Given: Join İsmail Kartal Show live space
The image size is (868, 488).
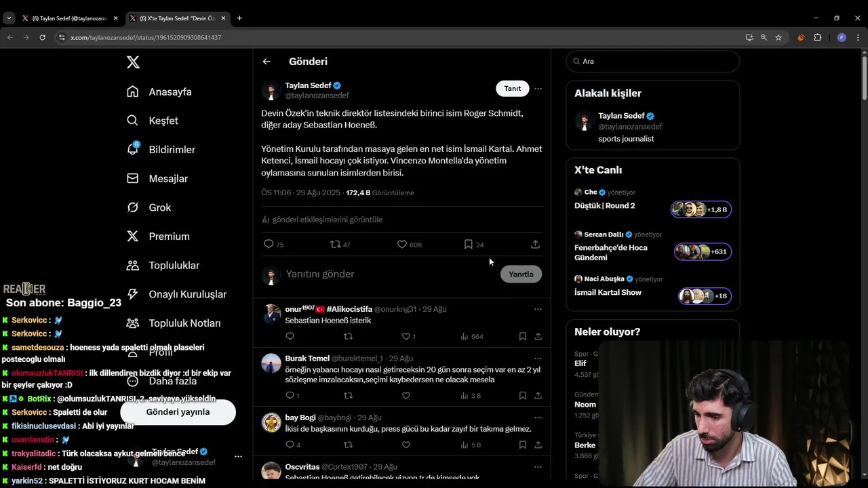Looking at the screenshot, I should (652, 289).
